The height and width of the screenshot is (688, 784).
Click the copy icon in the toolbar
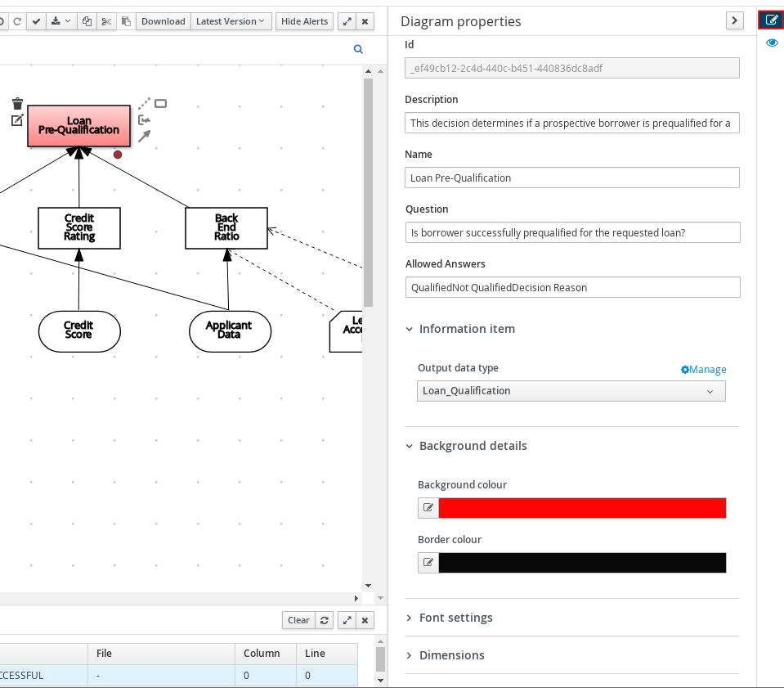tap(87, 21)
